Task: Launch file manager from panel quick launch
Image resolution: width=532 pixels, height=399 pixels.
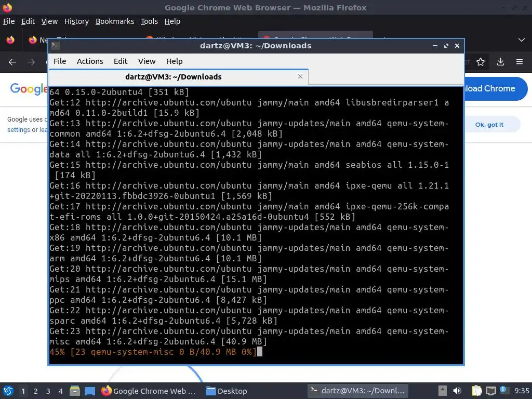Action: pos(75,391)
